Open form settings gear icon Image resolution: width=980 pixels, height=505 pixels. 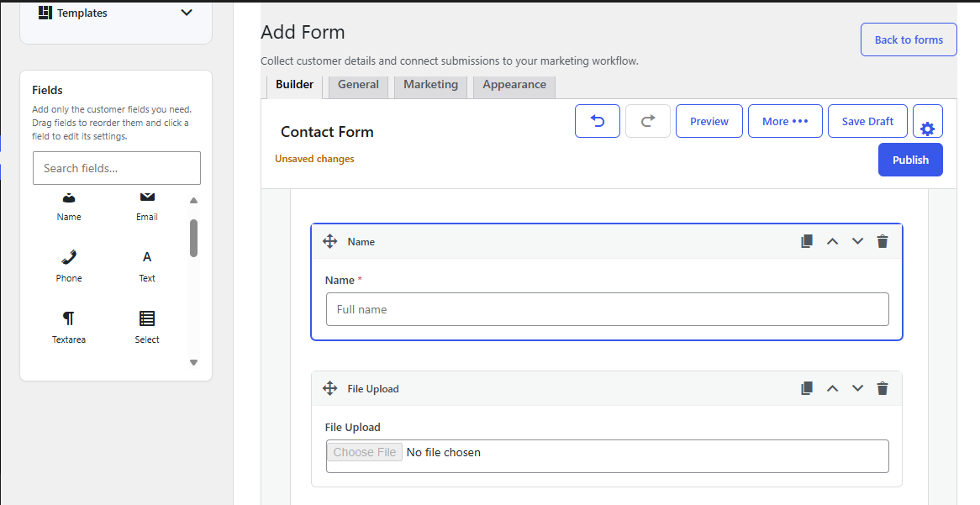(928, 121)
